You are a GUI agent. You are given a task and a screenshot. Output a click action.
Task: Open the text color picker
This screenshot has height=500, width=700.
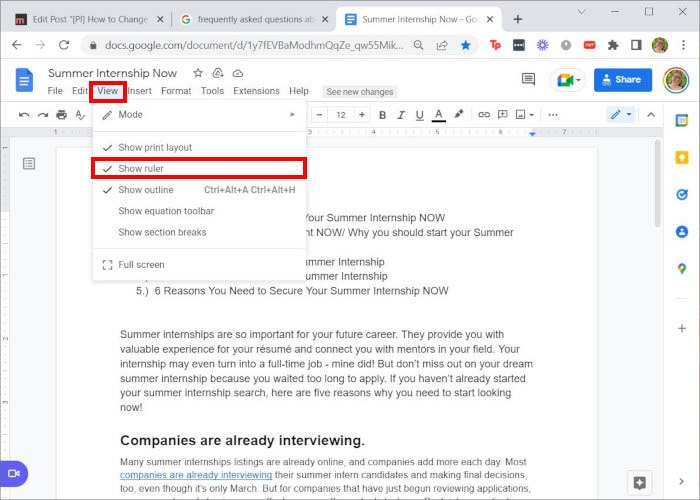439,115
